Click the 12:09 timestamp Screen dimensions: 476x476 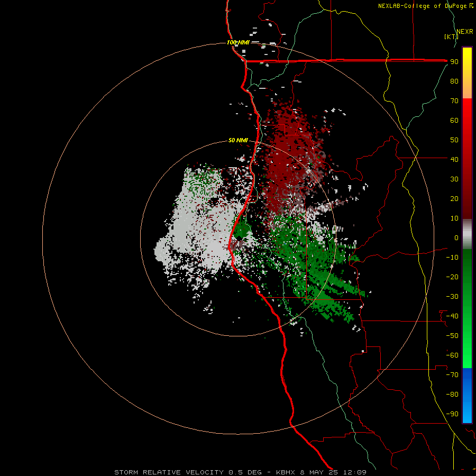354,472
